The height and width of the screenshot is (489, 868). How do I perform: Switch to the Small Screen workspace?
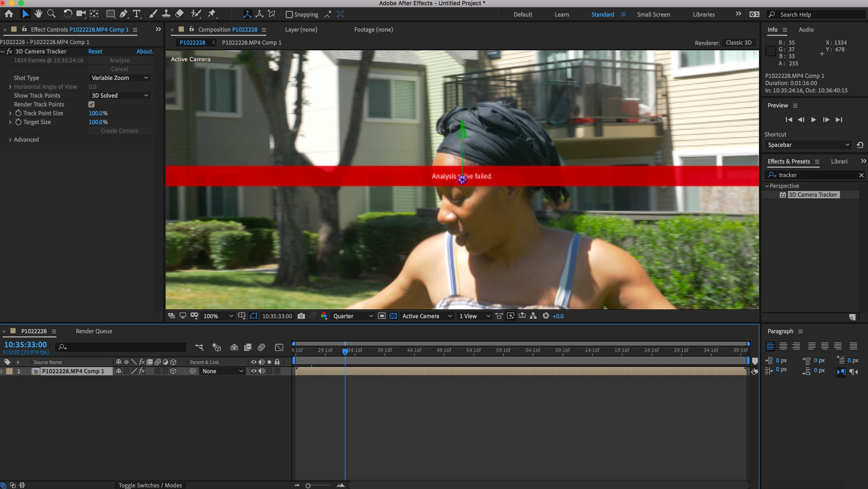[653, 15]
